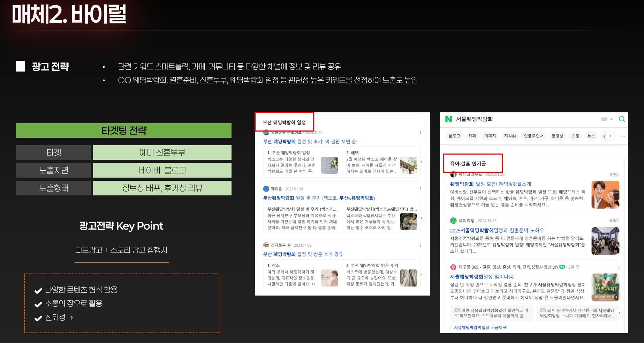Screen dimensions: 644x343
Task: Select the 카페 tab
Action: click(472, 136)
